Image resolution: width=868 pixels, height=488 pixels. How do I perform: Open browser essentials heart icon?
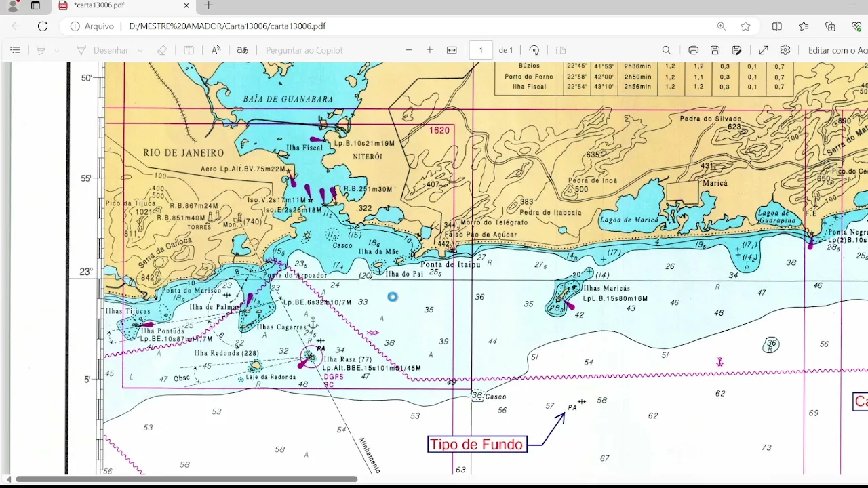[x=856, y=26]
